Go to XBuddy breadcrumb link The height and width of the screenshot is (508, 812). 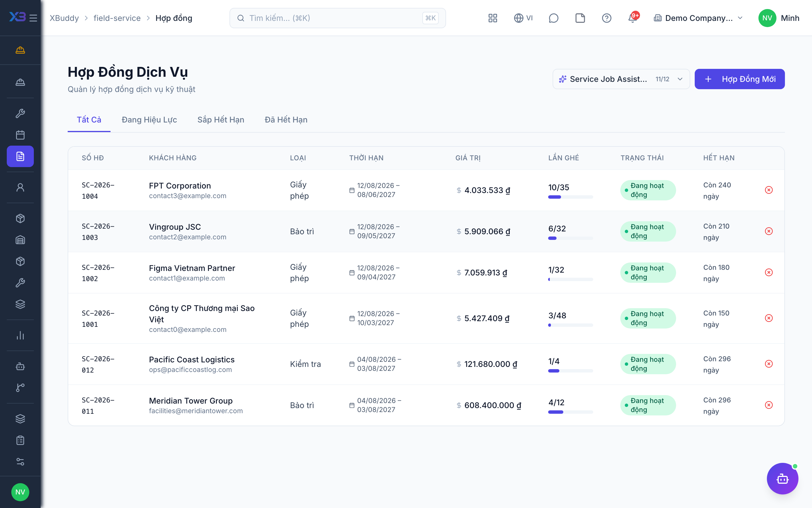click(x=64, y=18)
